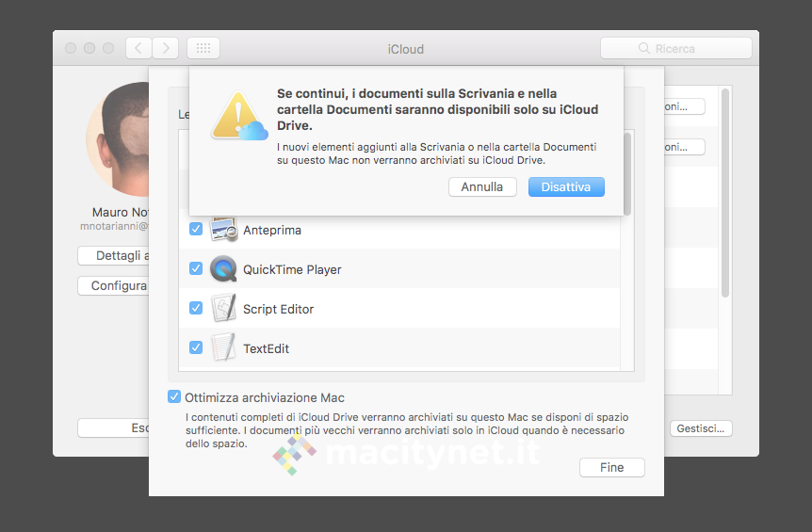Click the QuickTime Player app icon
This screenshot has width=812, height=532.
click(x=223, y=269)
